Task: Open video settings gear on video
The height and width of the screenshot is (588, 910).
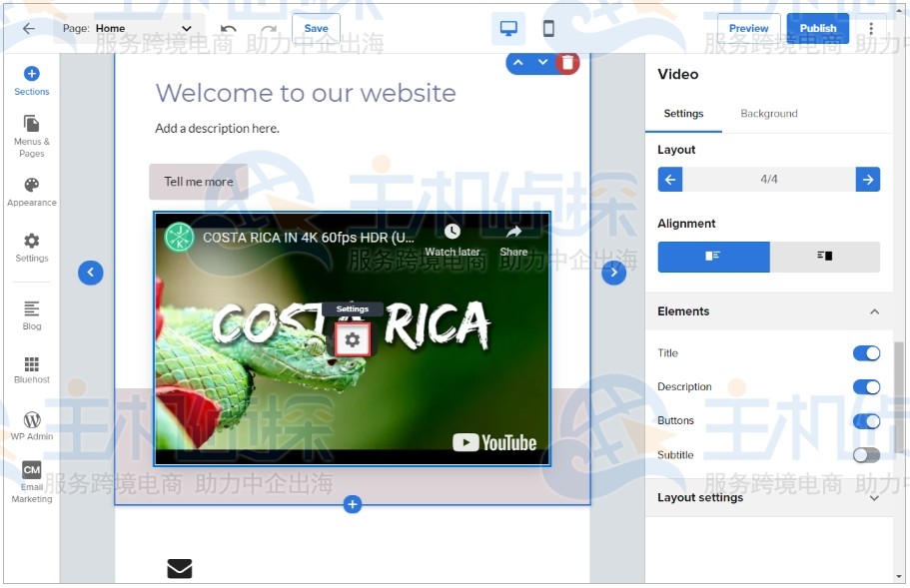Action: [352, 340]
